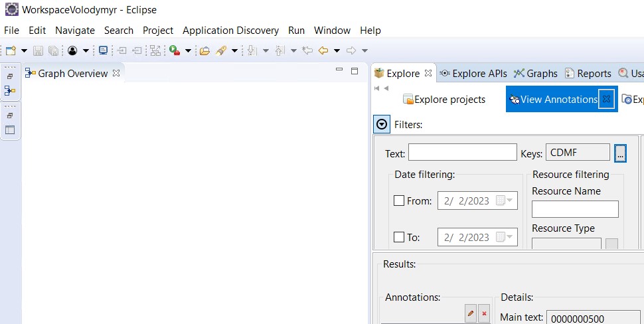This screenshot has height=324, width=644.
Task: Open the Search menu
Action: pyautogui.click(x=119, y=31)
